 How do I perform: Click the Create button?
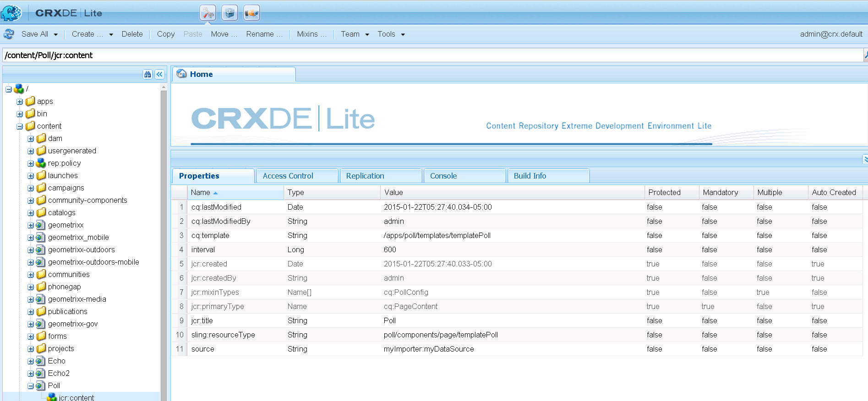pos(87,34)
